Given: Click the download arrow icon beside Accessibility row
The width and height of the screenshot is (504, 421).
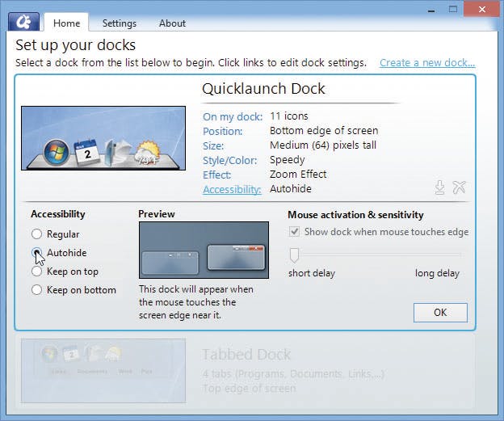Looking at the screenshot, I should pos(439,187).
